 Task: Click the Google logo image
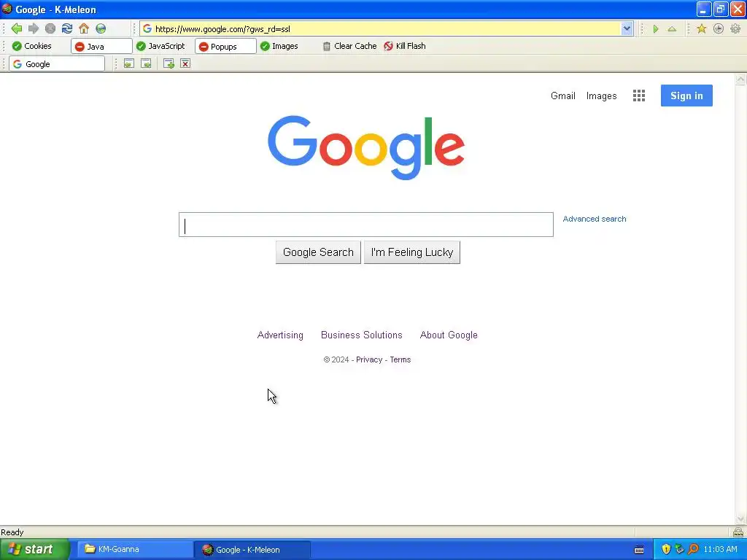point(366,147)
